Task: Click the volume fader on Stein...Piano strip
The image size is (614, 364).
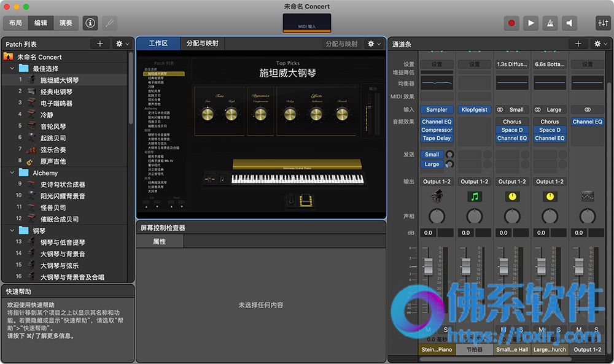Action: 429,266
